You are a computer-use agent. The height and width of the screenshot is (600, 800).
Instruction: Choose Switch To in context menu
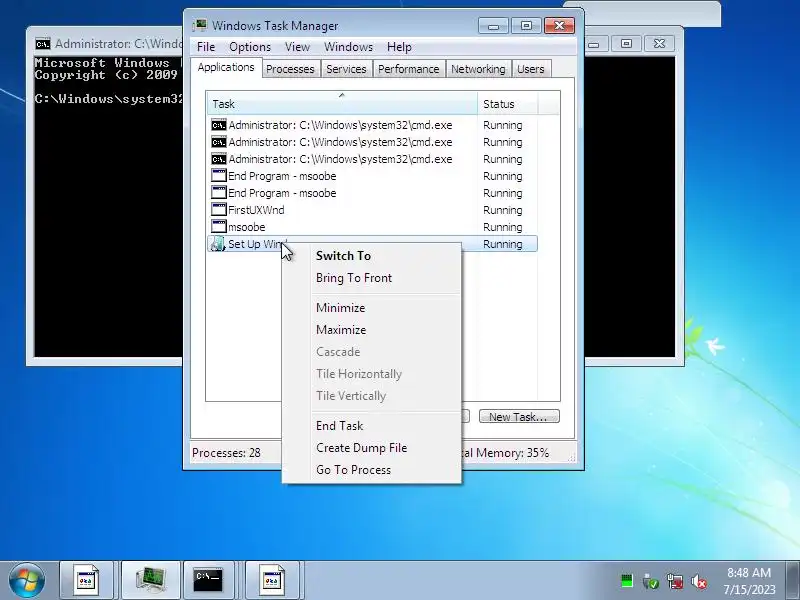click(x=343, y=256)
